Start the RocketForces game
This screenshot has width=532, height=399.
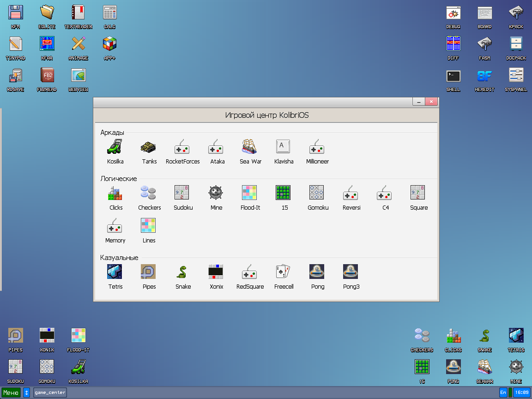(x=182, y=151)
